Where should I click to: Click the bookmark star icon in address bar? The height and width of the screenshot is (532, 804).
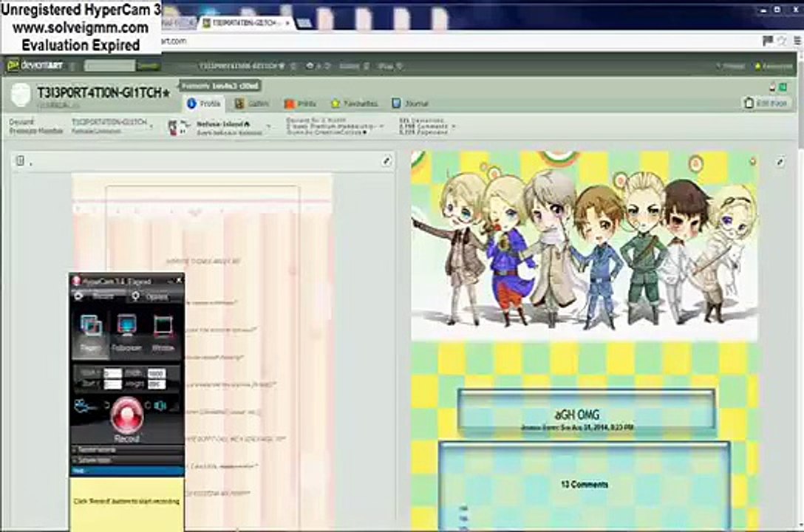(782, 41)
